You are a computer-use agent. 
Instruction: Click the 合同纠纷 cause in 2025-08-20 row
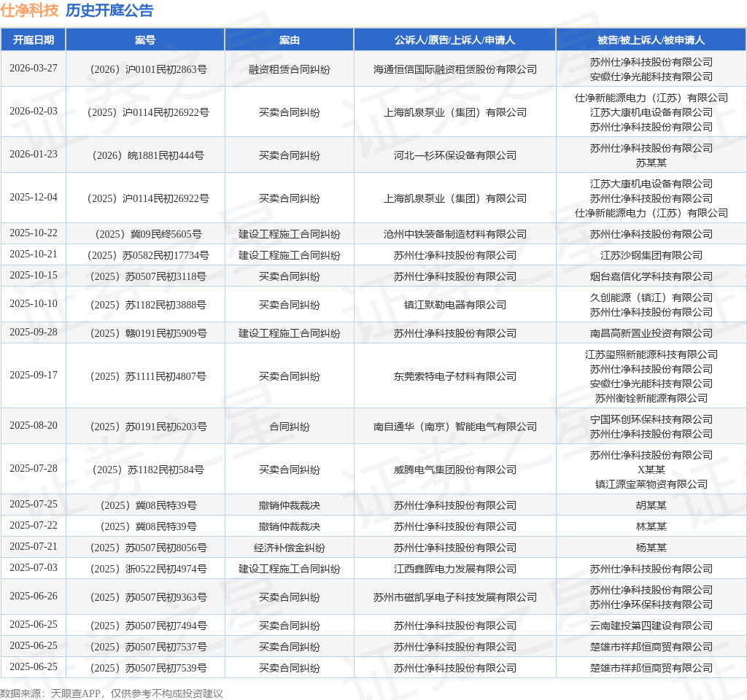tap(289, 427)
